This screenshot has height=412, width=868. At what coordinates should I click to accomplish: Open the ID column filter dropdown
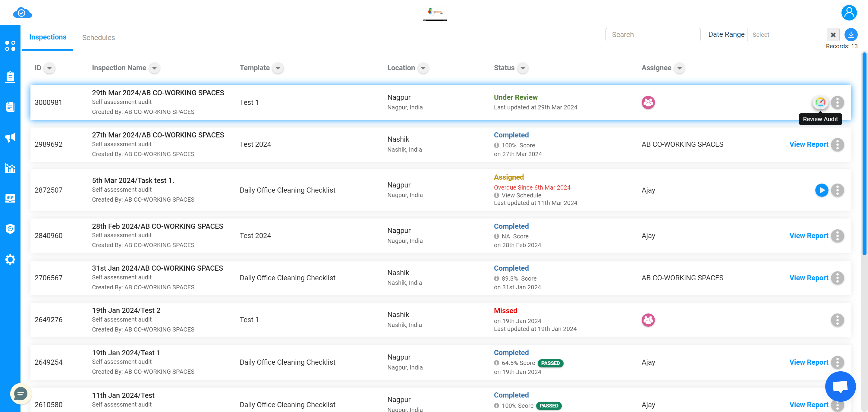point(49,68)
